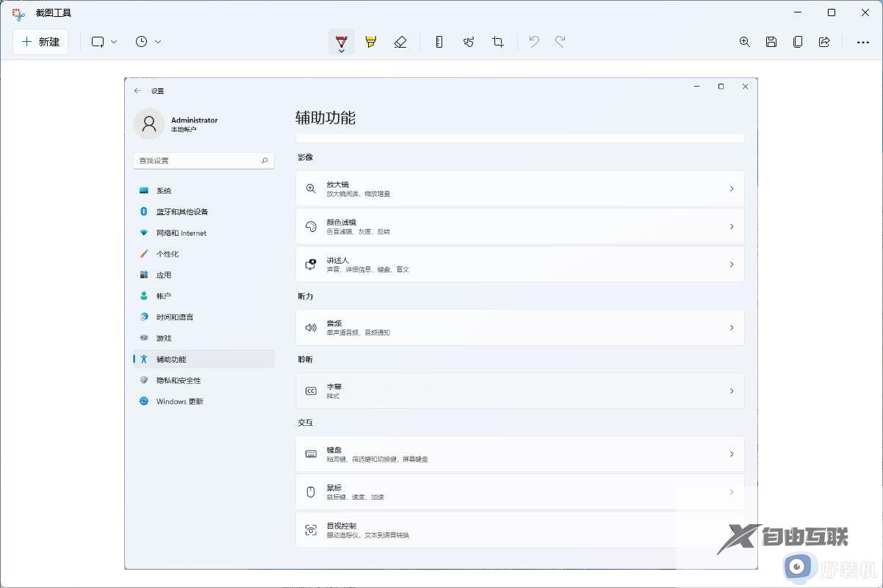883x588 pixels.
Task: Open the image crop tool
Action: [498, 42]
